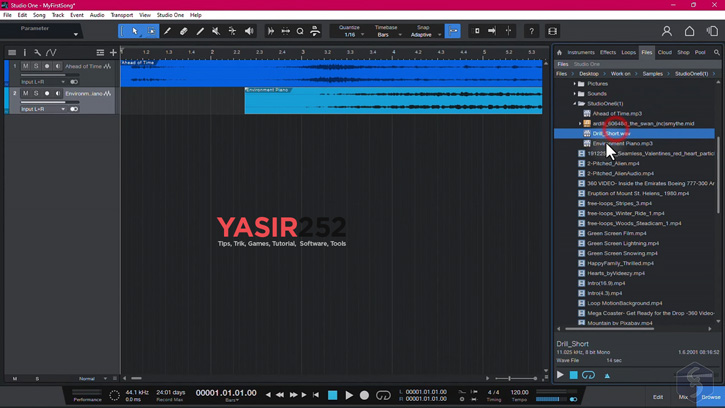
Task: Select the Split tool
Action: click(x=167, y=31)
